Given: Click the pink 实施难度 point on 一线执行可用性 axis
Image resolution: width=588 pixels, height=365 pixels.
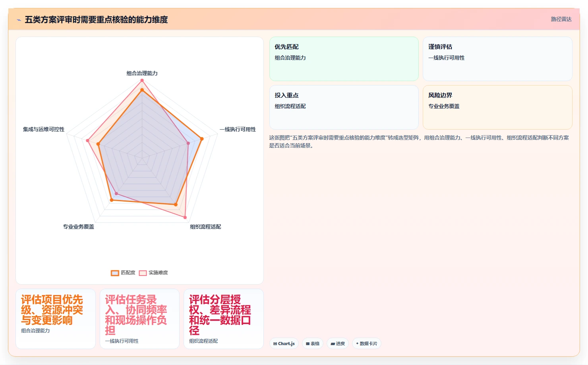Looking at the screenshot, I should [x=188, y=143].
